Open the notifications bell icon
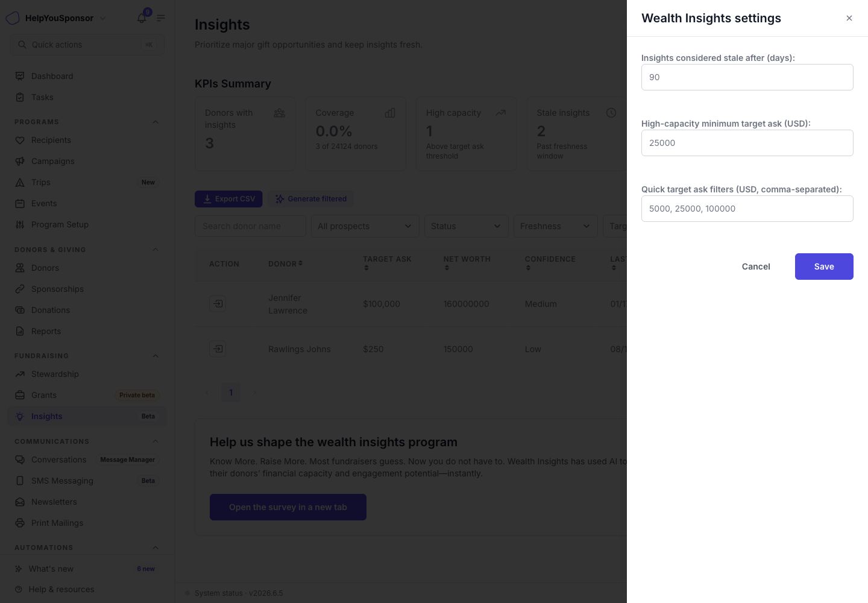The image size is (868, 603). pyautogui.click(x=142, y=18)
